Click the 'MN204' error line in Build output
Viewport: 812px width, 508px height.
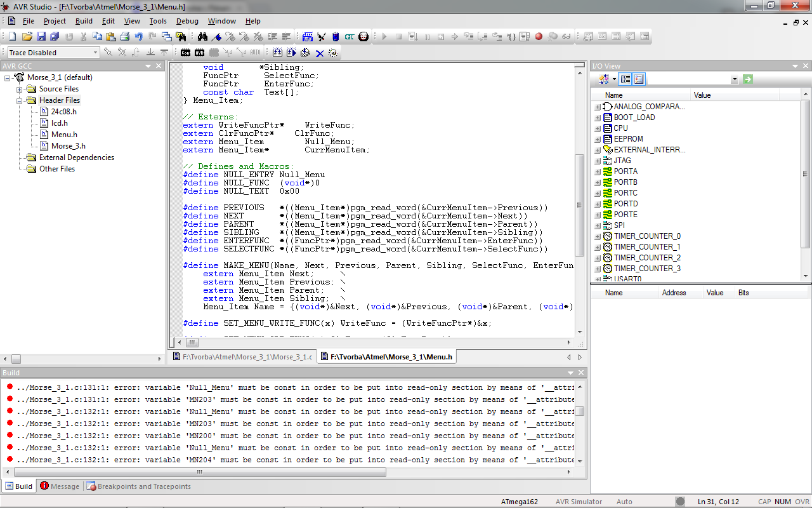296,460
